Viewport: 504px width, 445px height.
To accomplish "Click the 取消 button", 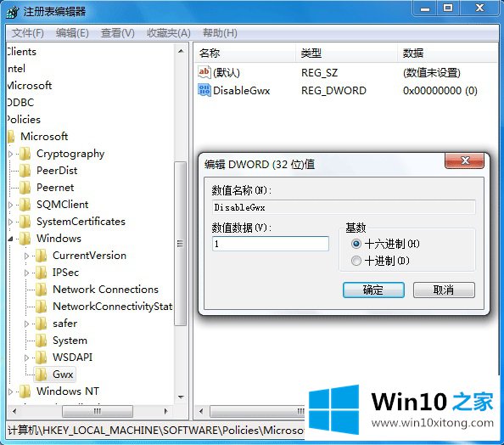I will (x=444, y=290).
